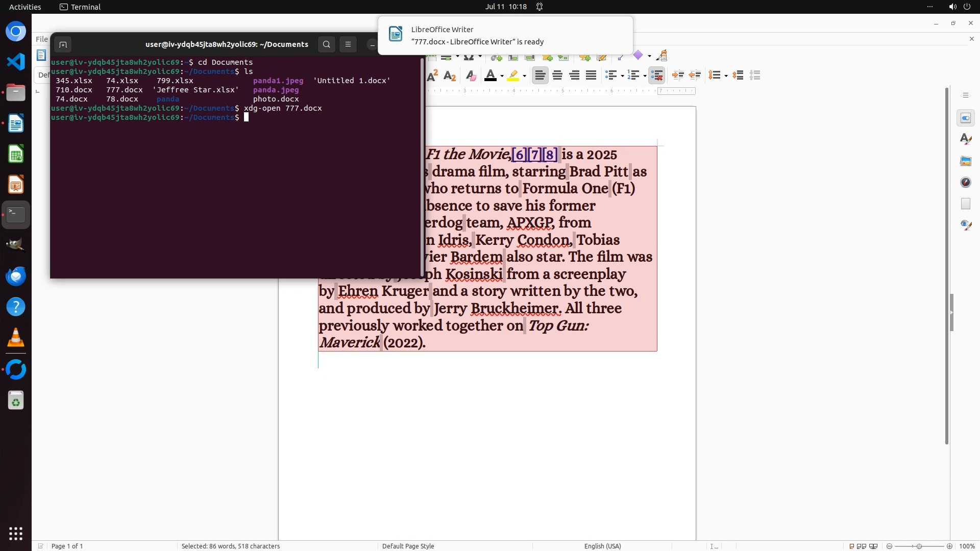Click the Increase Indent icon
The image size is (980, 551).
click(678, 76)
